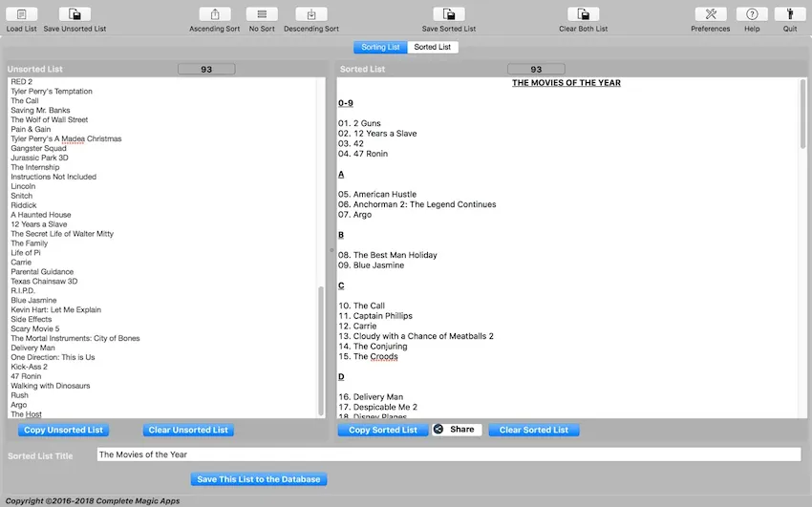Click '05. American Hustle' in sorted list
The width and height of the screenshot is (812, 507).
[377, 194]
